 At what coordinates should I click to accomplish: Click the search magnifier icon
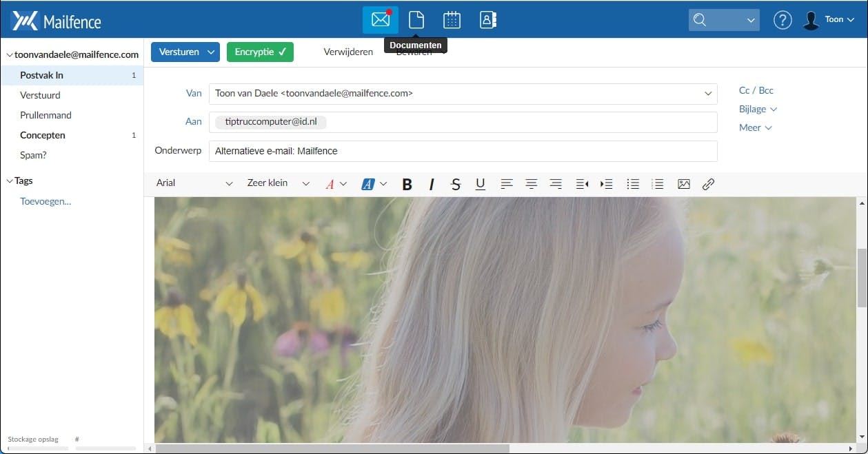(700, 20)
